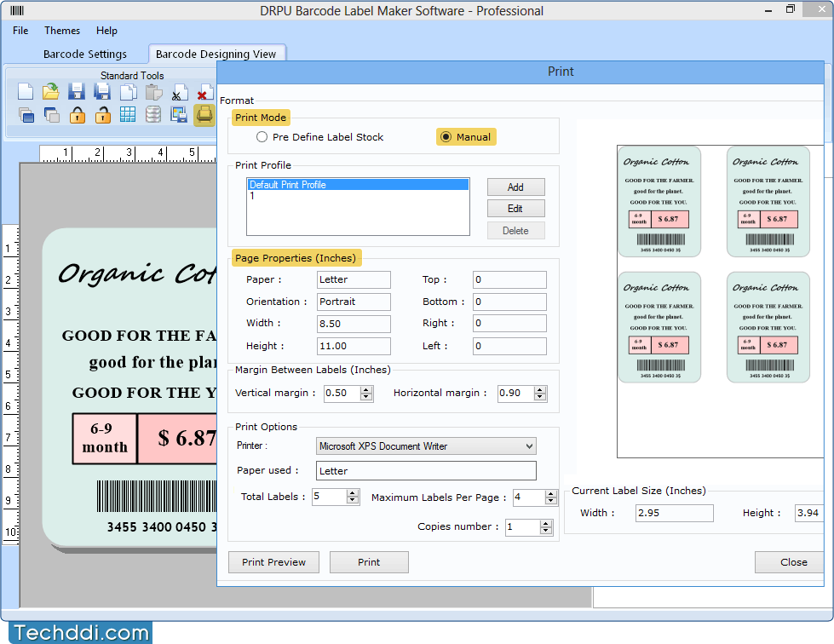Click the Print button in dialog

click(369, 562)
